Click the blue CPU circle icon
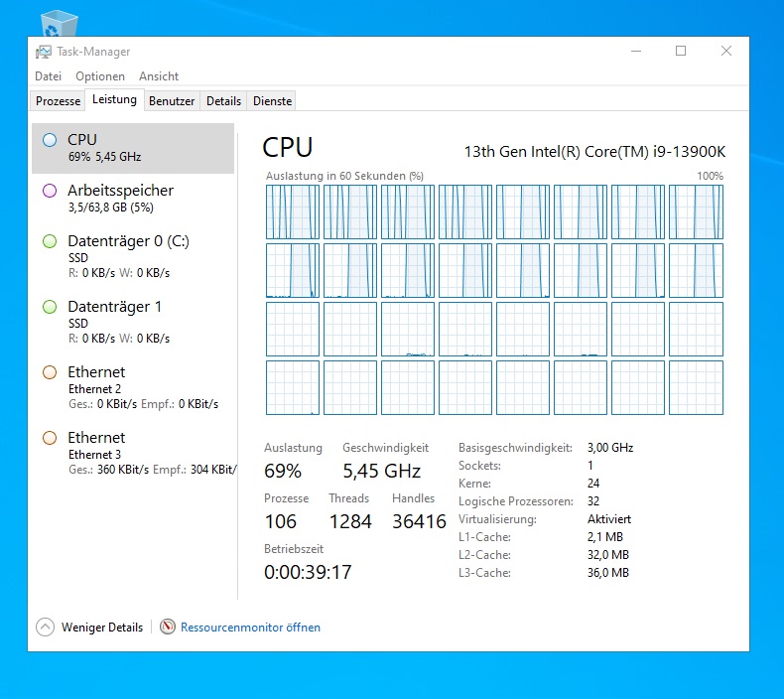784x699 pixels. pyautogui.click(x=50, y=140)
